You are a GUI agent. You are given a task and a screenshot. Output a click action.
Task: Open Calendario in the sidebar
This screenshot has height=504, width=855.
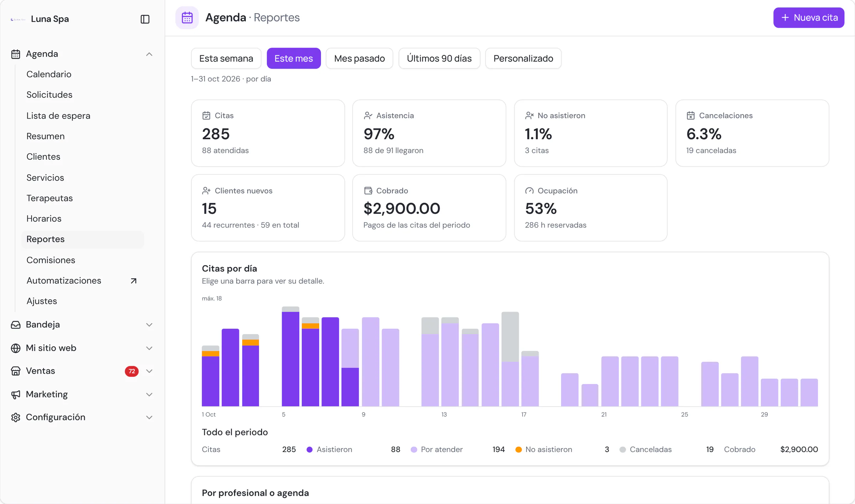pyautogui.click(x=49, y=74)
